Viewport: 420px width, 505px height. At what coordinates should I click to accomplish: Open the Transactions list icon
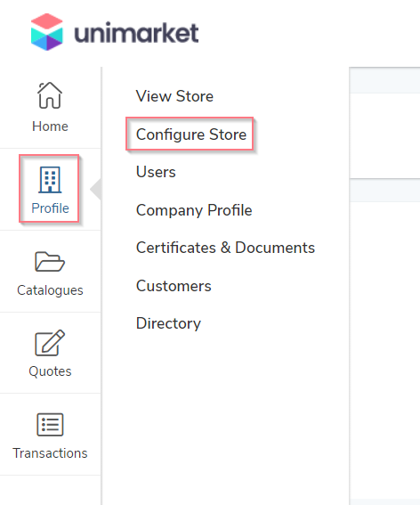(50, 425)
